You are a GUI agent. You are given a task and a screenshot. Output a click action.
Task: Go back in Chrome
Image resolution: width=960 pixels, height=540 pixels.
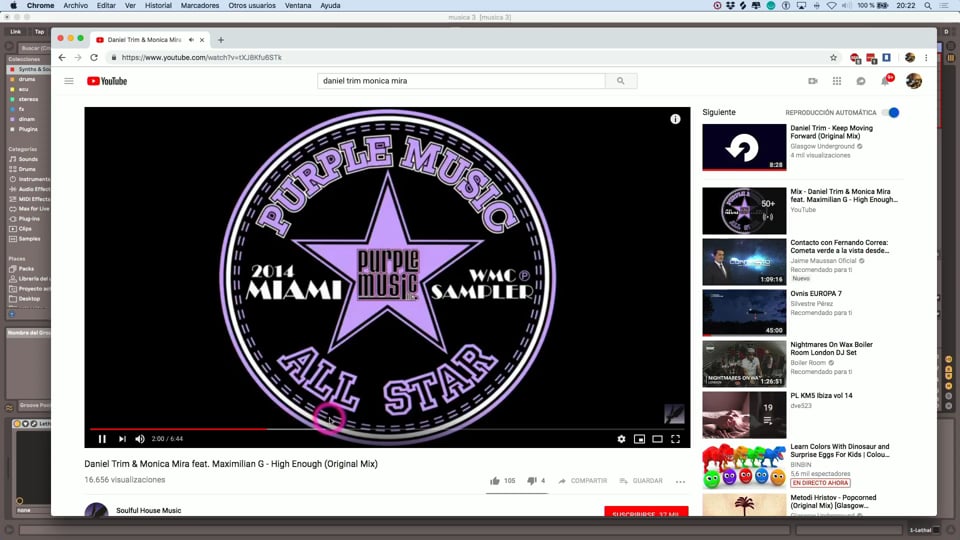pos(62,58)
